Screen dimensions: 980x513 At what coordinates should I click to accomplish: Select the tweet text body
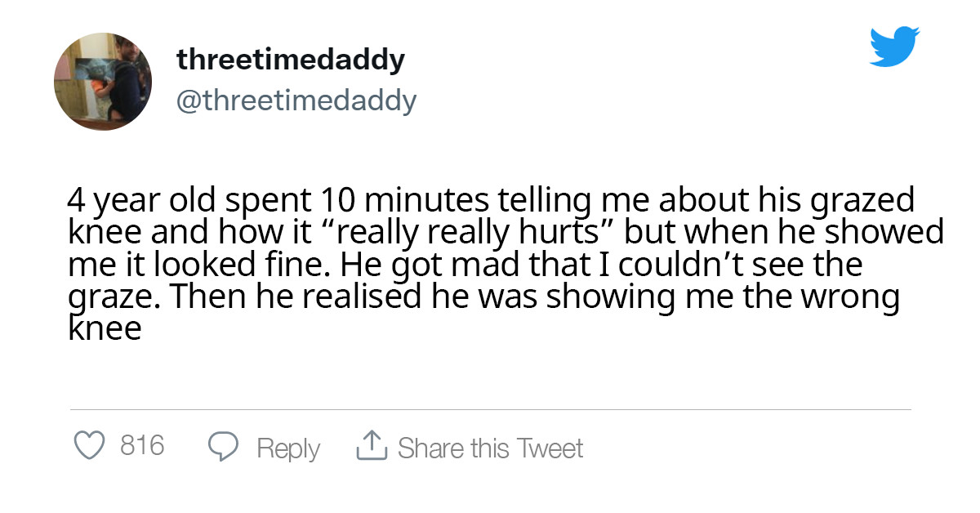tap(490, 261)
